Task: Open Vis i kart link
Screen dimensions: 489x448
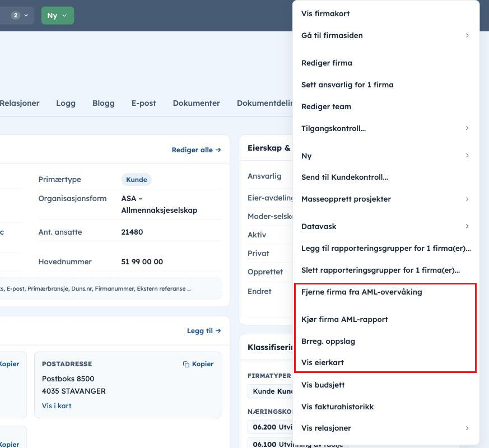Action: click(57, 406)
